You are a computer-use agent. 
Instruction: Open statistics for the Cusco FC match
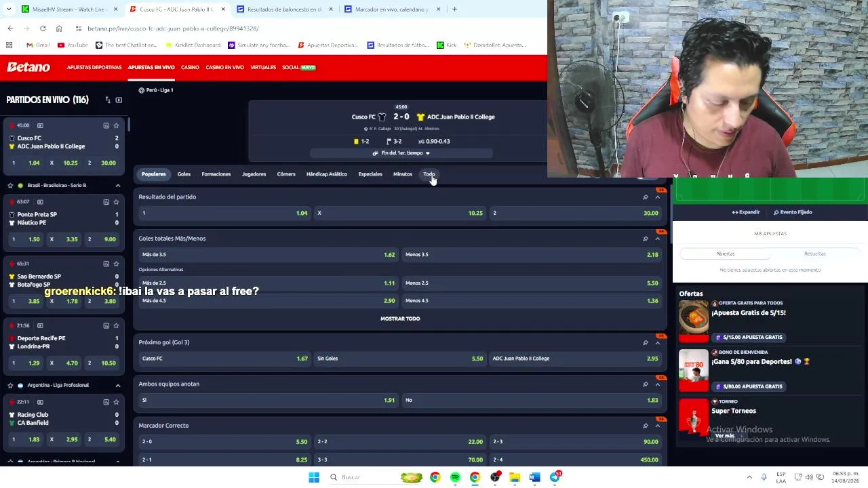click(x=106, y=125)
